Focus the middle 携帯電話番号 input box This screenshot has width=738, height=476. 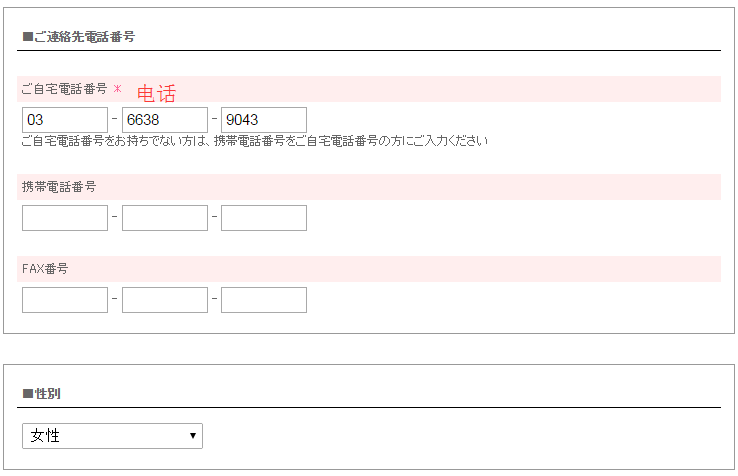coord(164,218)
